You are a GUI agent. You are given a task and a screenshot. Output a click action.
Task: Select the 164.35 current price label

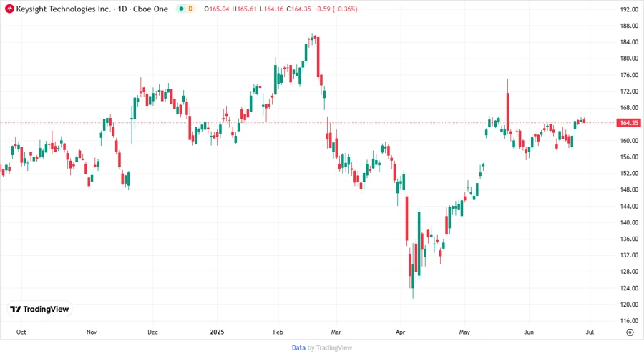pyautogui.click(x=629, y=123)
